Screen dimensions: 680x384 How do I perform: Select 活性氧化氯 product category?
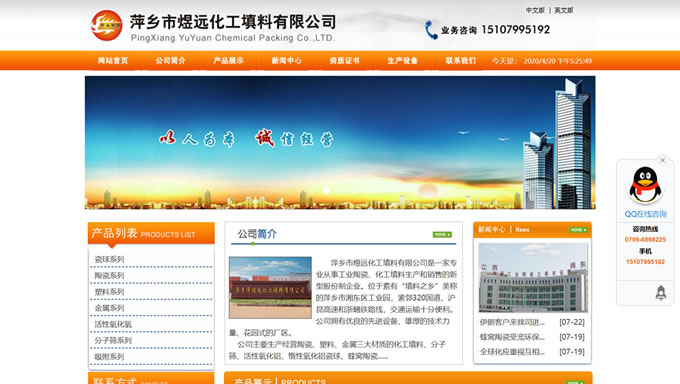113,324
